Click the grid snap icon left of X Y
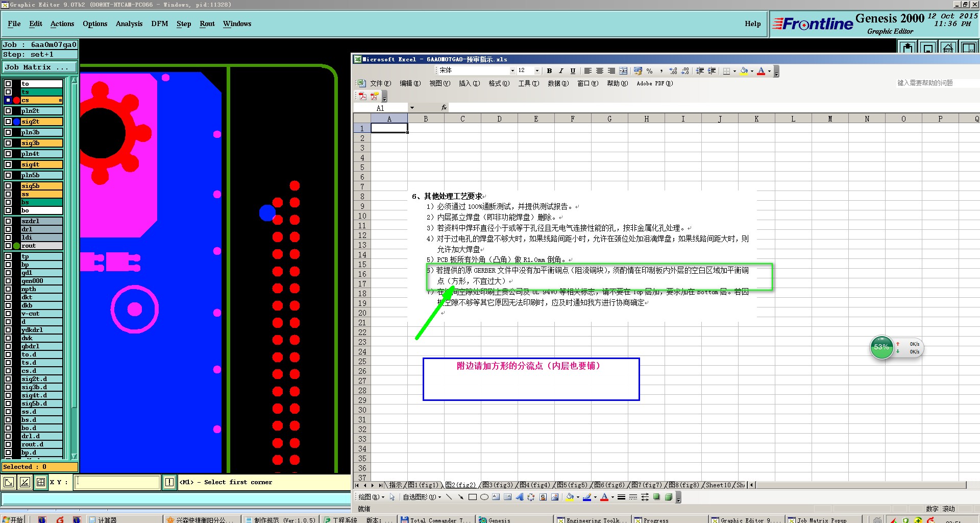This screenshot has width=980, height=523. 41,482
